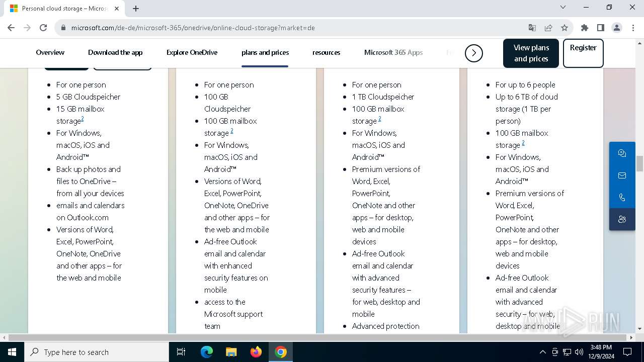Open Task View on the taskbar
This screenshot has width=644, height=362.
point(181,352)
